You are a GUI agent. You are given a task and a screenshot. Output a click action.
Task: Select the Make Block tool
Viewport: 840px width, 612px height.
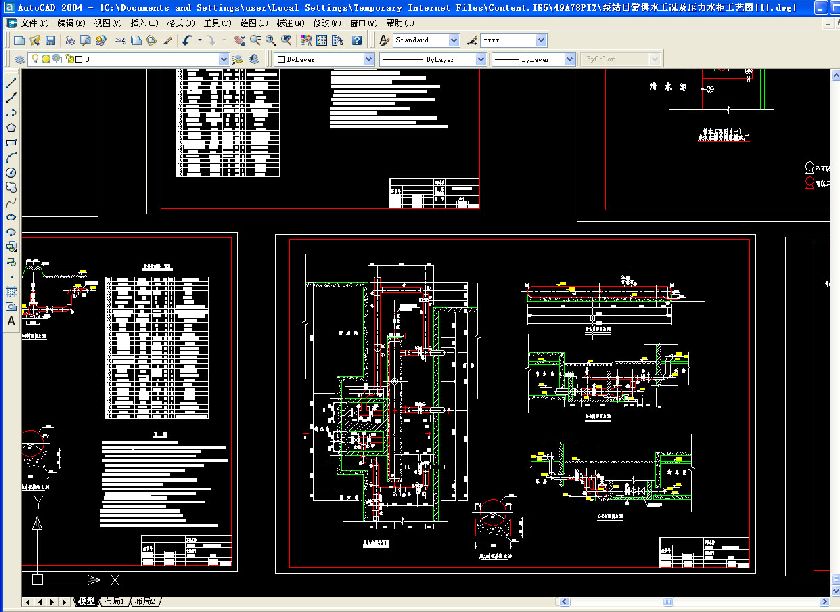coord(11,262)
